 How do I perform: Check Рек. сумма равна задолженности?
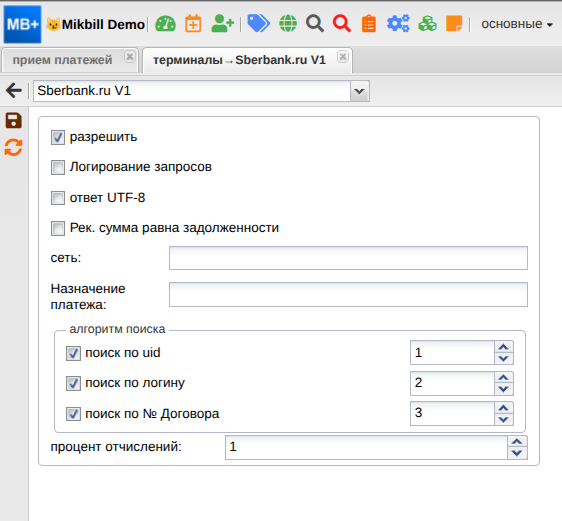(x=58, y=228)
